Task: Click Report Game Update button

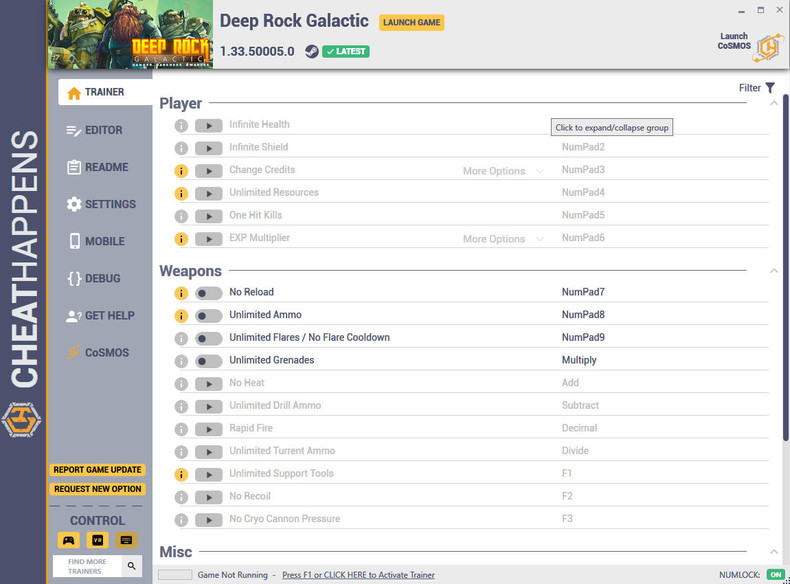Action: coord(97,470)
